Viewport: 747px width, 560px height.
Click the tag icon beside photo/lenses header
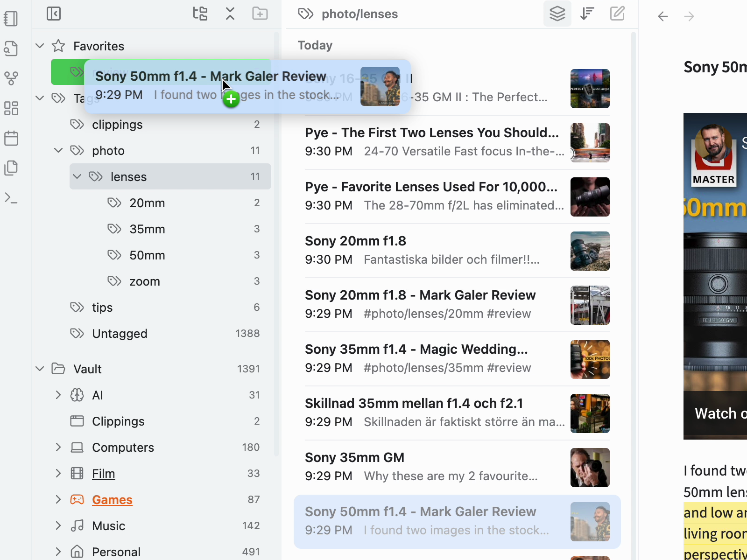point(306,14)
